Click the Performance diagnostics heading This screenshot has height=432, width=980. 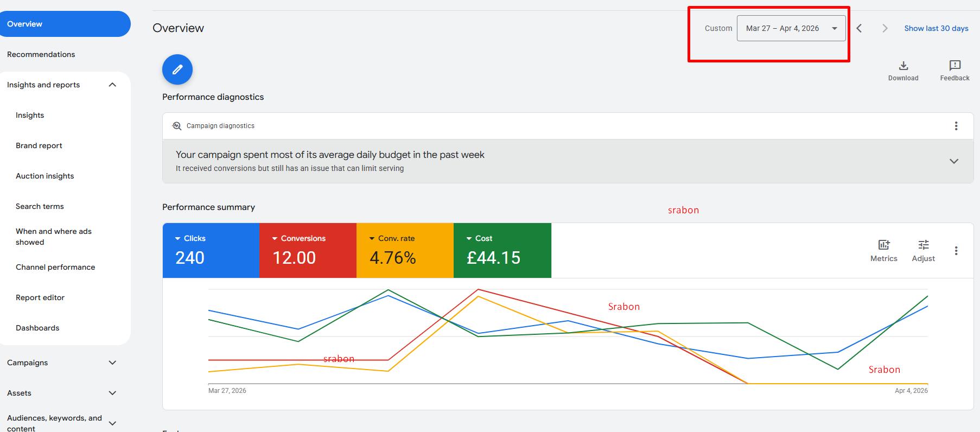[x=213, y=97]
